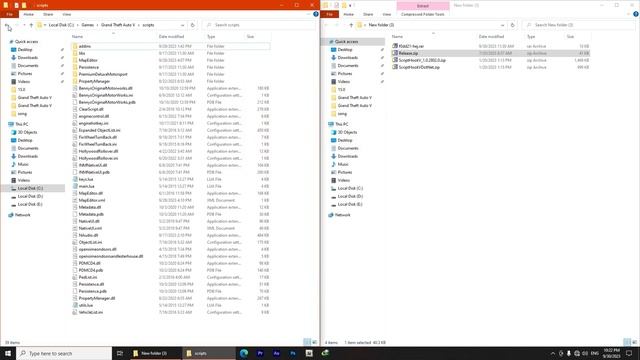Open Share tab in New folder (3) window
This screenshot has height=360, width=640.
pyautogui.click(x=368, y=14)
